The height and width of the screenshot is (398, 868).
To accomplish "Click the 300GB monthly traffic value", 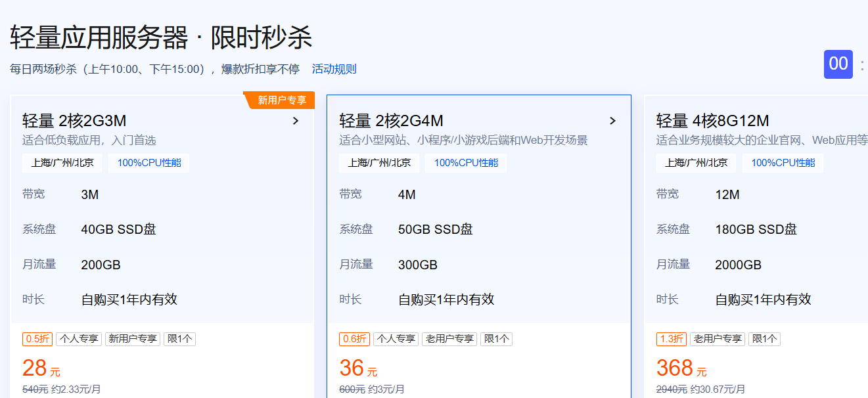I will (x=418, y=265).
